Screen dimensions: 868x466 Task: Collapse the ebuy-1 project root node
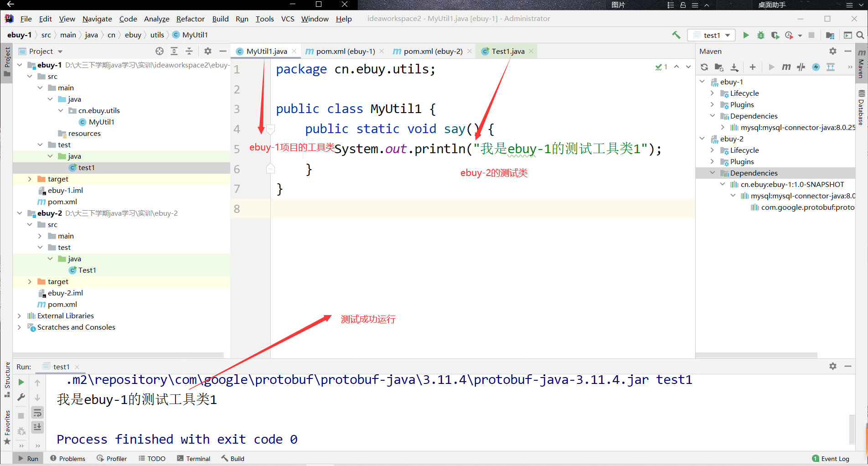click(x=20, y=65)
